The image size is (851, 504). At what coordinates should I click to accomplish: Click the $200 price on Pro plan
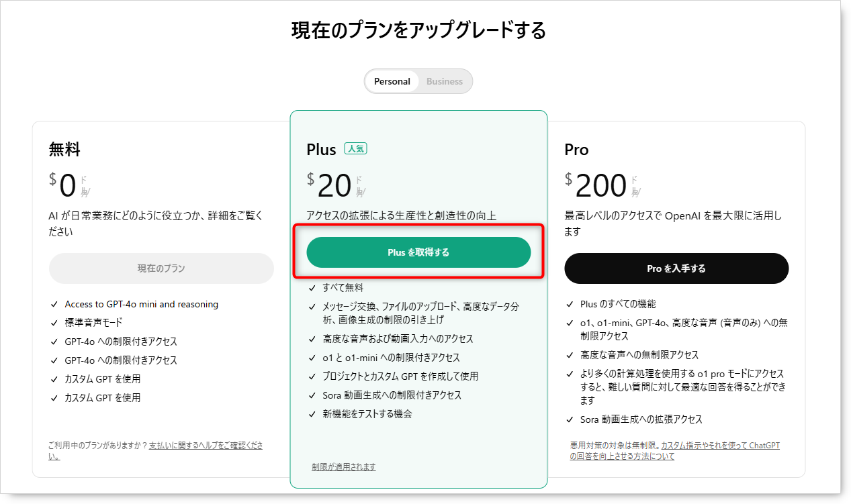(x=600, y=186)
